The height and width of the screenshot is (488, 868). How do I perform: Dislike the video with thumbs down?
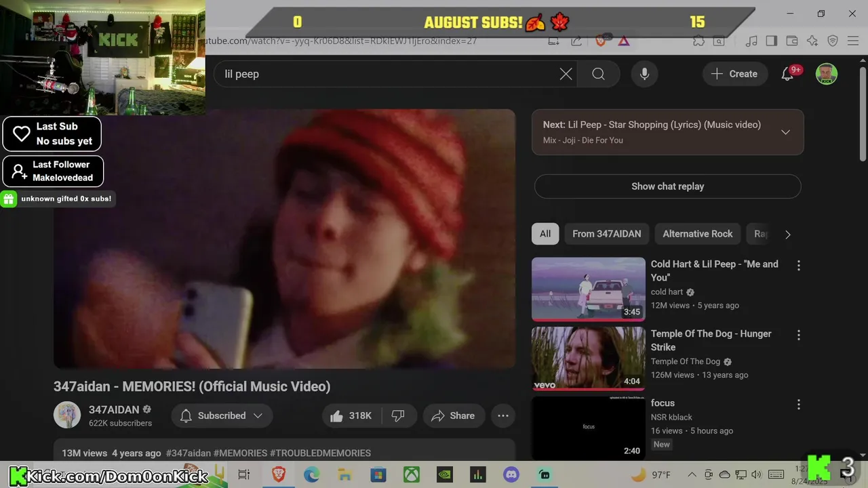(399, 415)
